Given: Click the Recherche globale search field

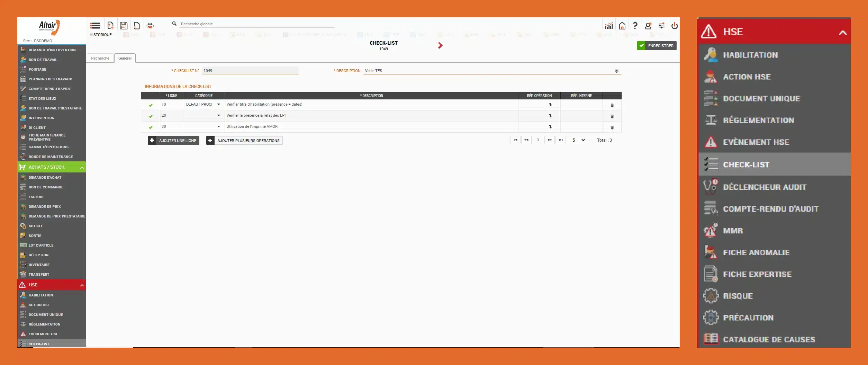Looking at the screenshot, I should point(257,24).
